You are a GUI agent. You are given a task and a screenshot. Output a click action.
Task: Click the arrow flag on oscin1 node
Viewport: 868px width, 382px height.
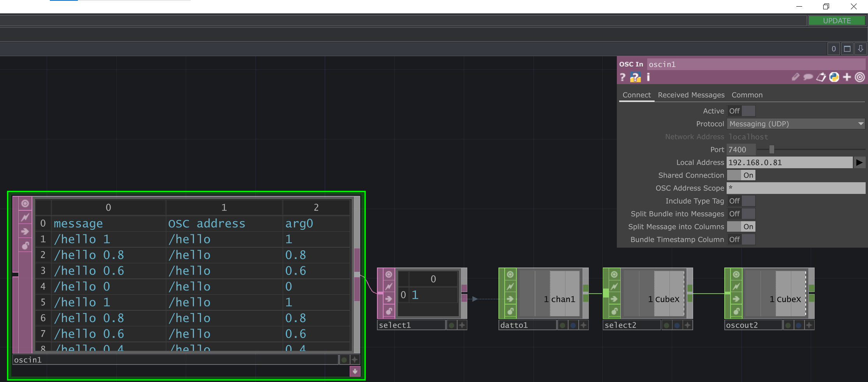25,231
